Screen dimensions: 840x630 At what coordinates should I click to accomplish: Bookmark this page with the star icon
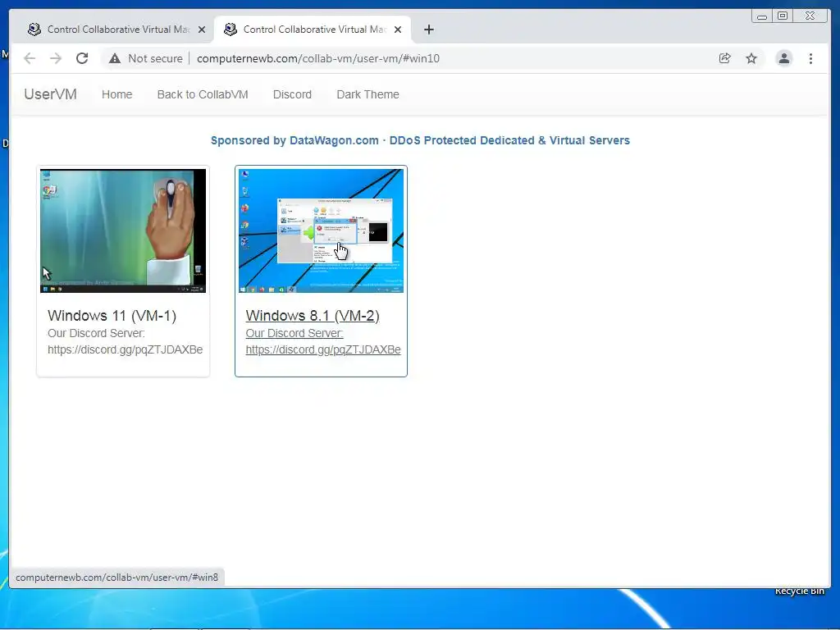pos(751,58)
